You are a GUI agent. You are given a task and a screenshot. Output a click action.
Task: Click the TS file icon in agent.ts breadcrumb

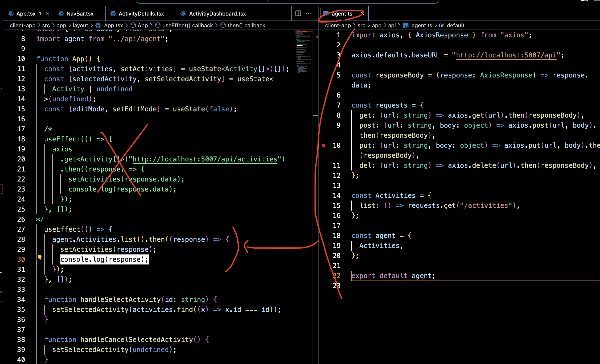coord(406,26)
